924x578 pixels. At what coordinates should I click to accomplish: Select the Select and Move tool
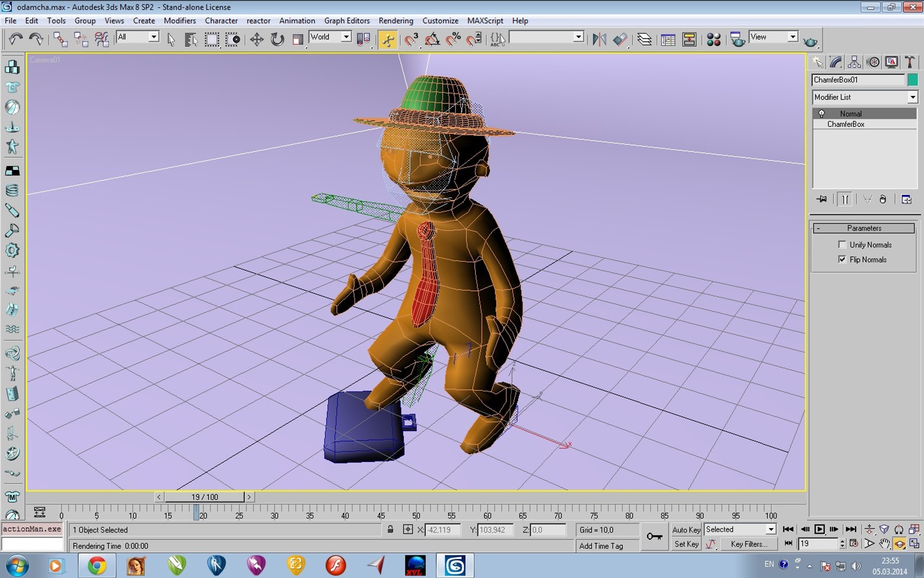click(x=257, y=39)
